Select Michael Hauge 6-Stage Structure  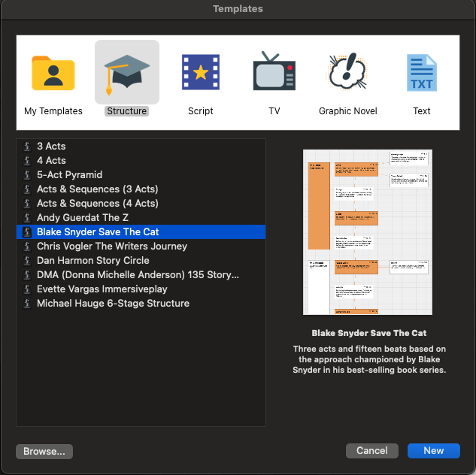(x=113, y=304)
